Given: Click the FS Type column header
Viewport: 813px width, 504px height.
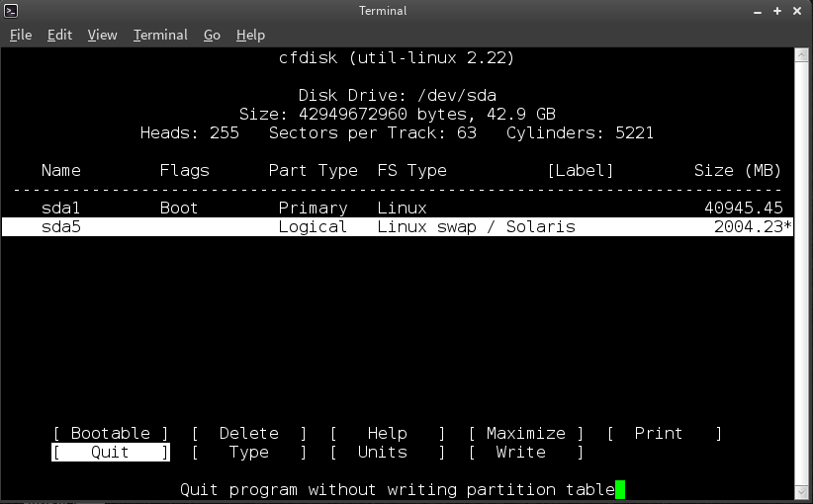Looking at the screenshot, I should point(411,171).
